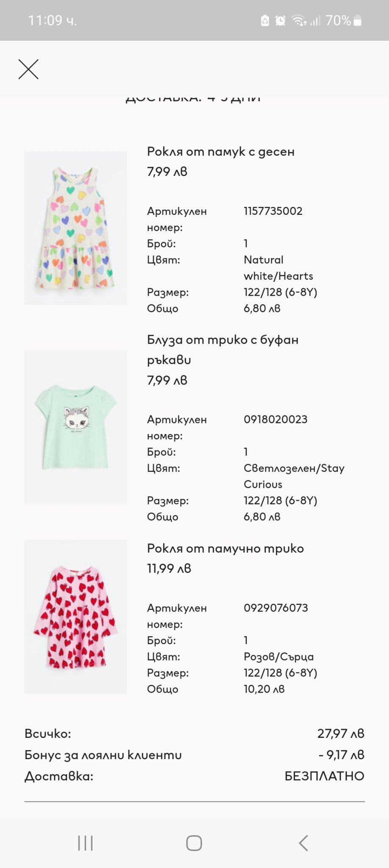This screenshot has width=389, height=868.
Task: Open recent apps navigation button
Action: pyautogui.click(x=85, y=843)
